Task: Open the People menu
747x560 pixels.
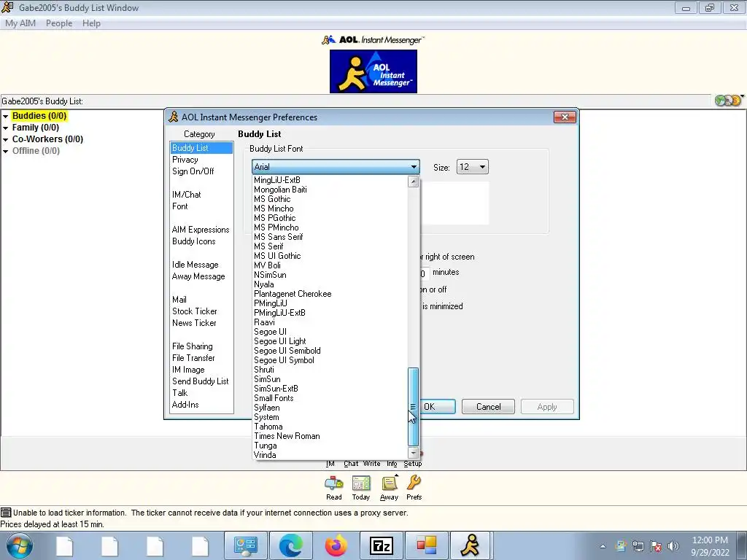Action: coord(59,23)
